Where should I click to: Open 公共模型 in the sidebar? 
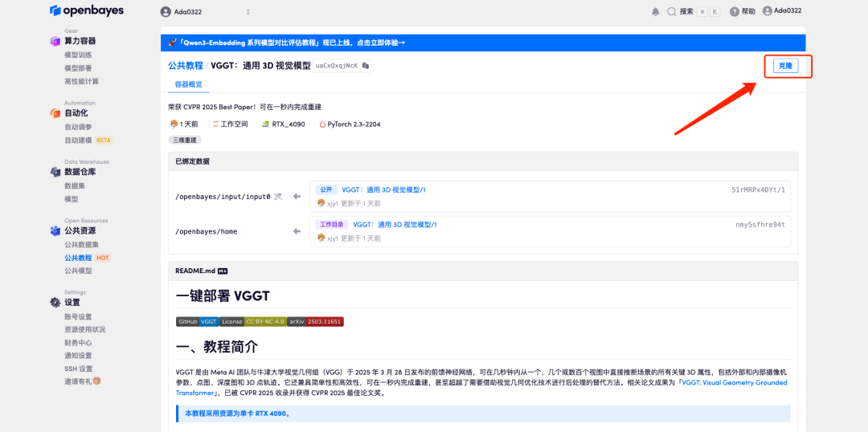pos(78,271)
